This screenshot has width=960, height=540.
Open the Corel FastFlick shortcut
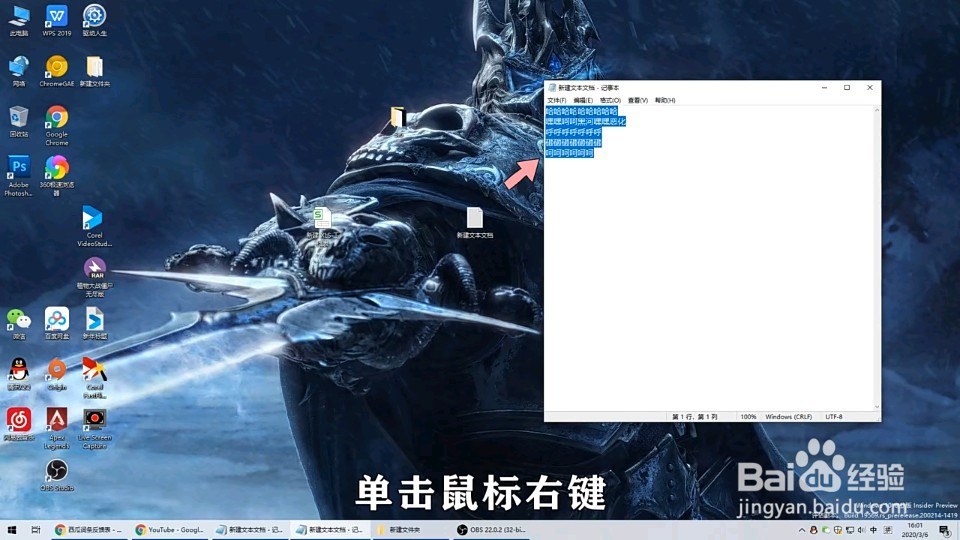[x=94, y=378]
